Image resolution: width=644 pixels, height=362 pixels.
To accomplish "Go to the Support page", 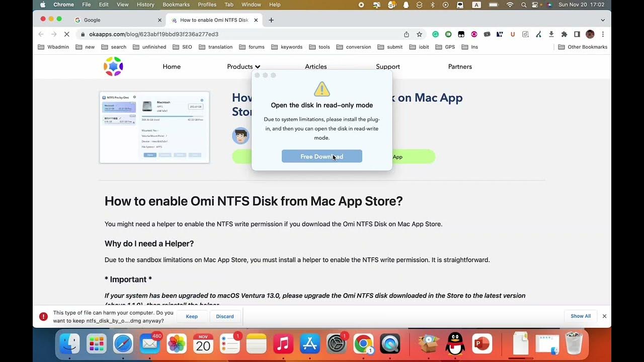I will tap(388, 66).
